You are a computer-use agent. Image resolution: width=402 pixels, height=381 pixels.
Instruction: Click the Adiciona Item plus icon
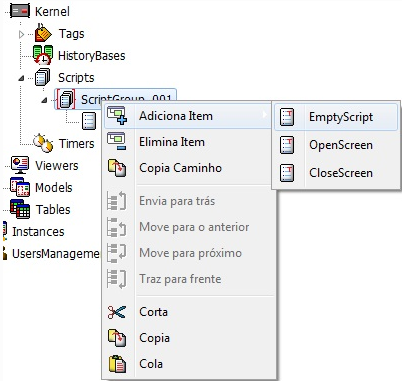[117, 116]
